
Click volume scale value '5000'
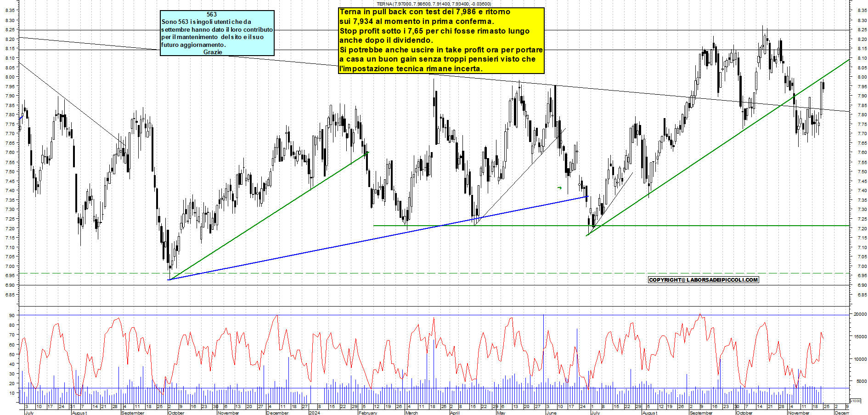(x=861, y=381)
